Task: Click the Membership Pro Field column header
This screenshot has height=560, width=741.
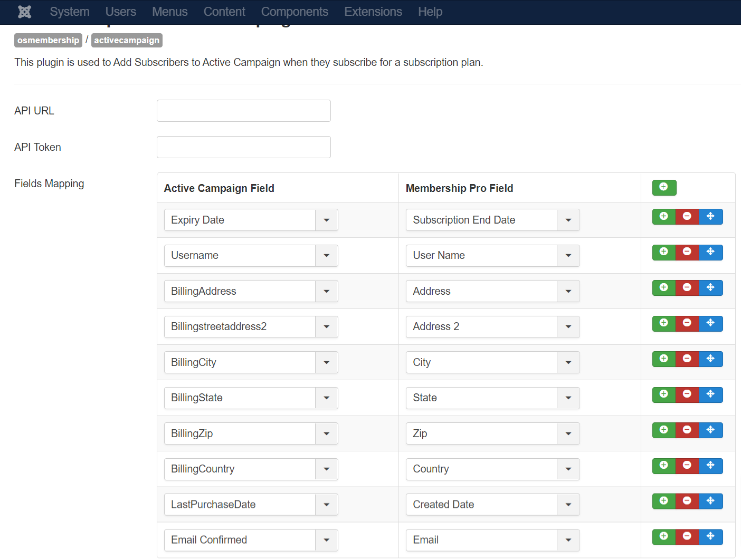Action: 459,188
